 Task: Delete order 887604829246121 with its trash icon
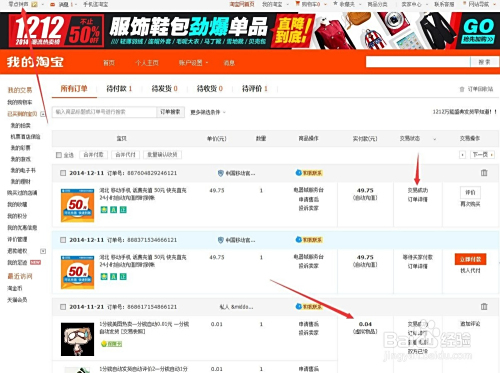484,173
